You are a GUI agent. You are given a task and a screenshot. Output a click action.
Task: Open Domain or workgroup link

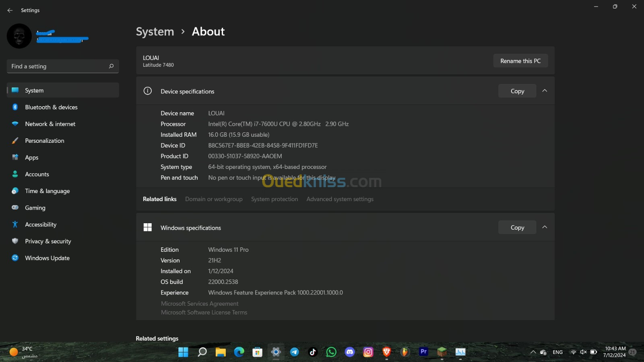click(214, 199)
